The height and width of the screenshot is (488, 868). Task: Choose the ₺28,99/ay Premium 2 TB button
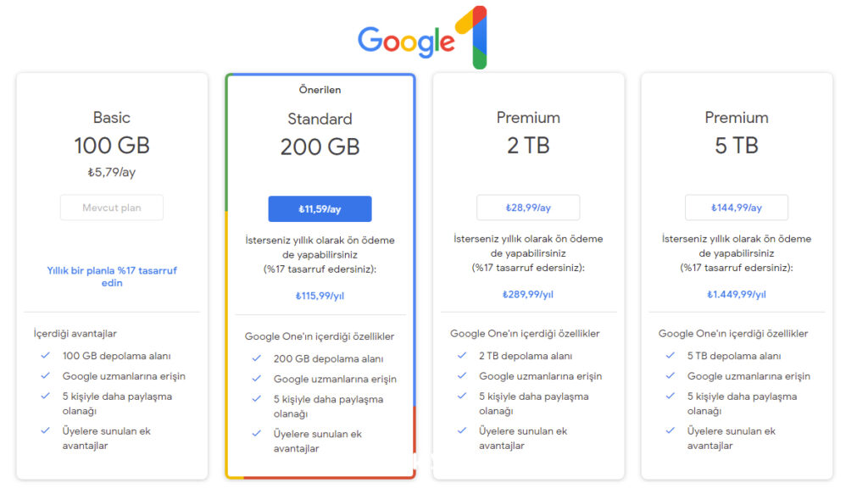pyautogui.click(x=528, y=208)
